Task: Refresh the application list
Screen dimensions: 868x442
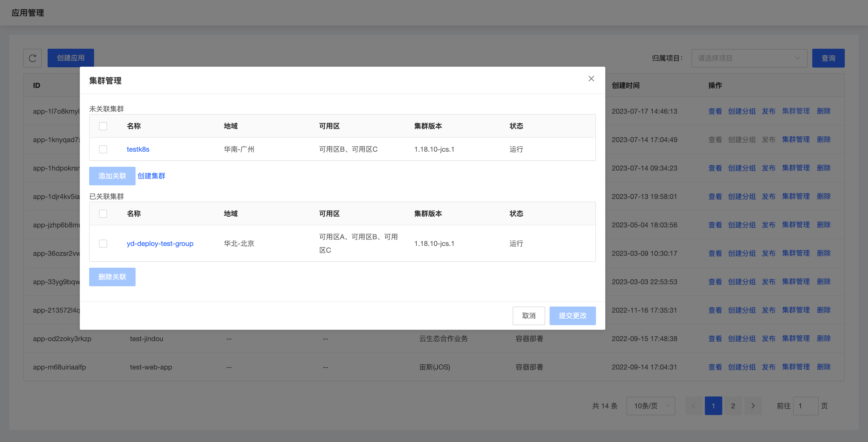Action: (x=32, y=58)
